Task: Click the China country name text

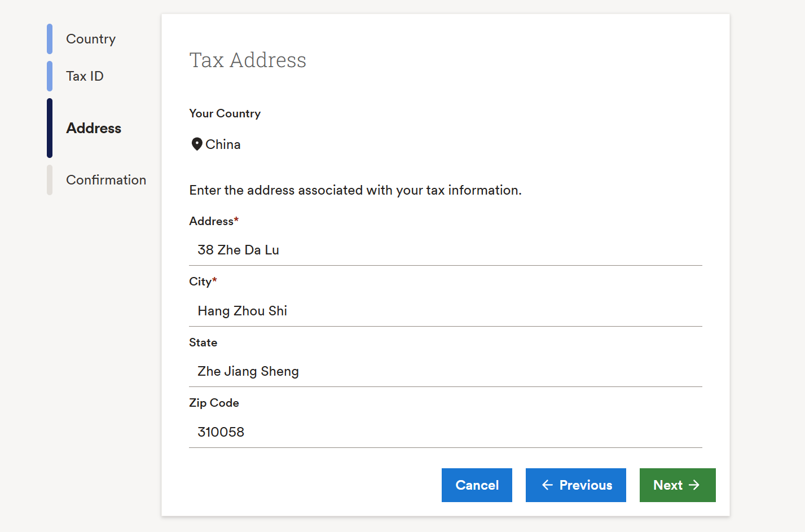Action: (223, 144)
